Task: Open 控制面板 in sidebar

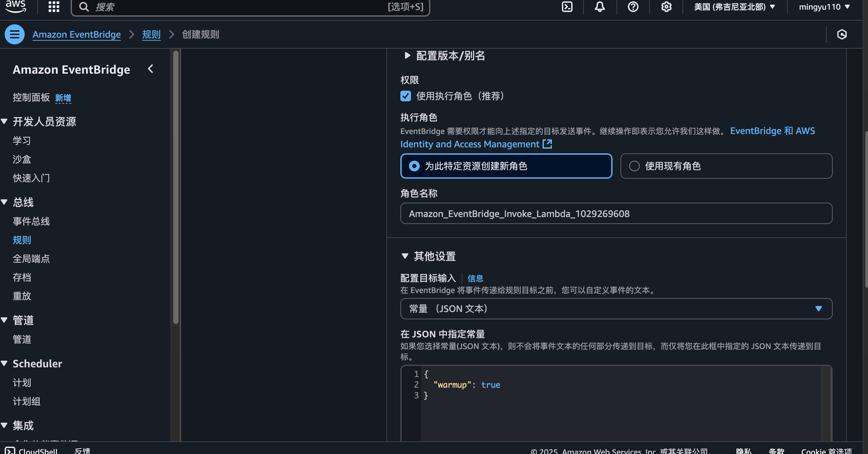Action: click(31, 97)
